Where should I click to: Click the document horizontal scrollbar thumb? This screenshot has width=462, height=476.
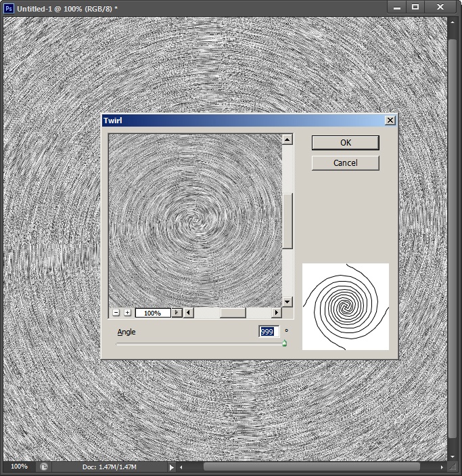(312, 467)
